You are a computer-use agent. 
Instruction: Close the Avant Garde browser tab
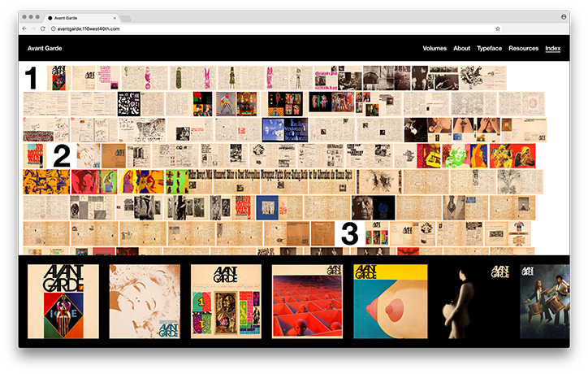pos(115,18)
